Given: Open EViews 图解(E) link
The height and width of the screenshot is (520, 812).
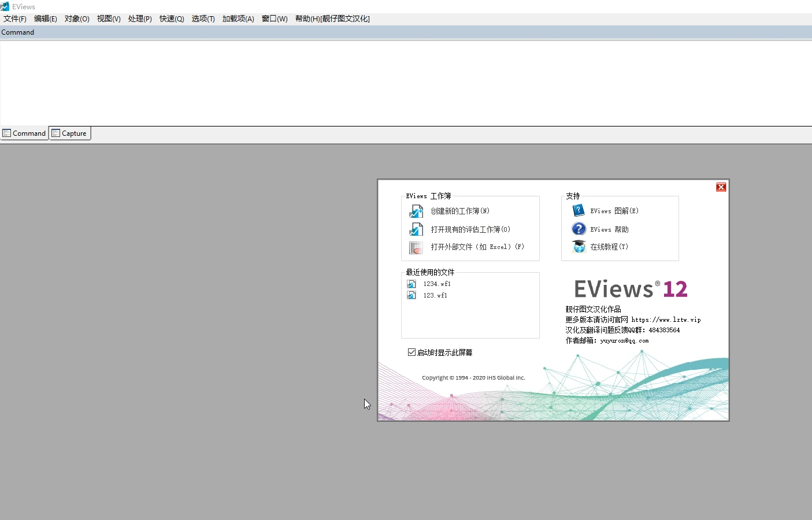Looking at the screenshot, I should pos(614,211).
